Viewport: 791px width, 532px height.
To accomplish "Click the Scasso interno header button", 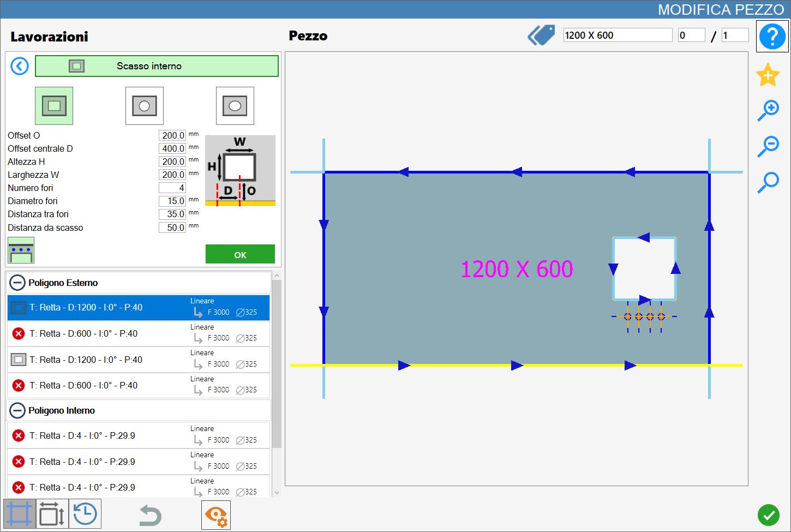I will 157,66.
